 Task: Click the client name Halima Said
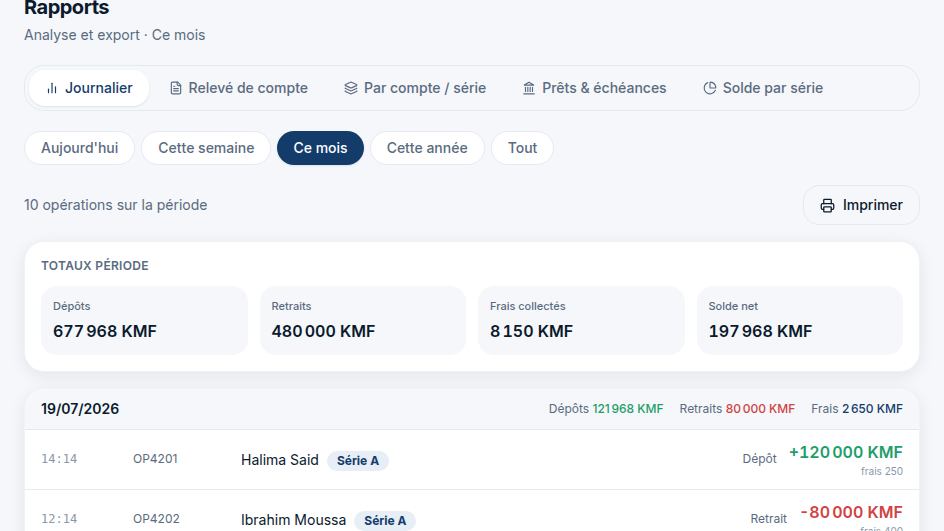279,460
